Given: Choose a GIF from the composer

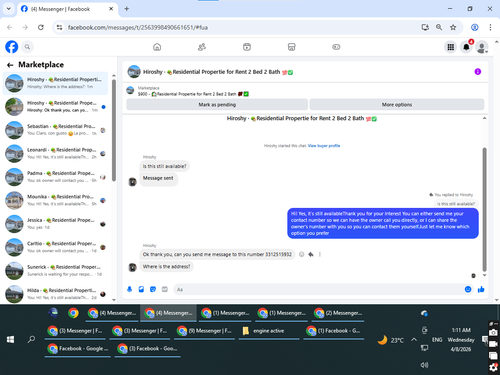Looking at the screenshot, I should click(165, 289).
